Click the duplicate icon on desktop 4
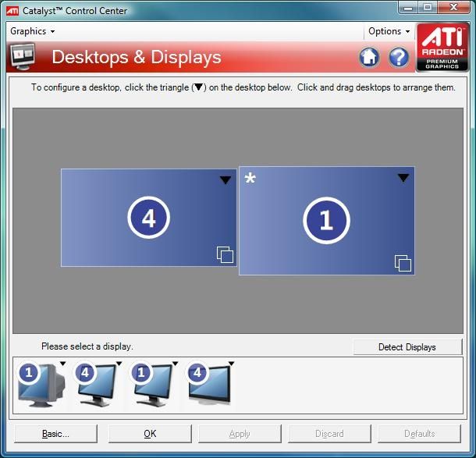The width and height of the screenshot is (476, 458). pos(225,254)
